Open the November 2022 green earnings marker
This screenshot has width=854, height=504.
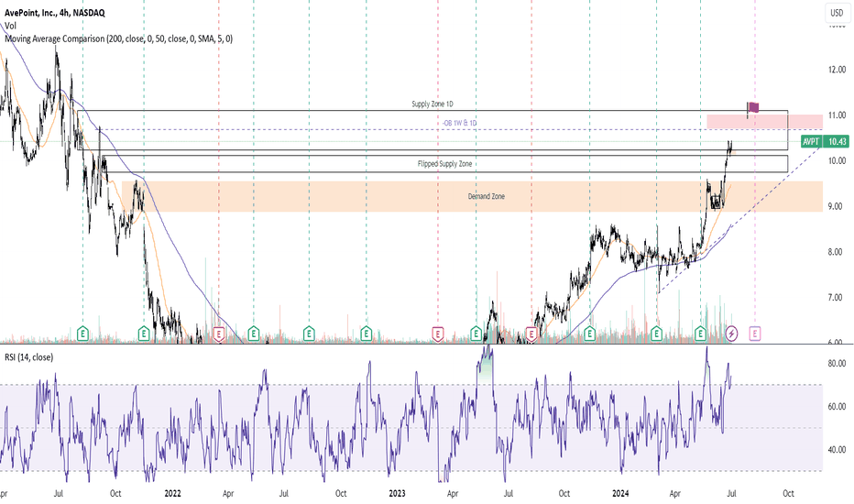(366, 333)
